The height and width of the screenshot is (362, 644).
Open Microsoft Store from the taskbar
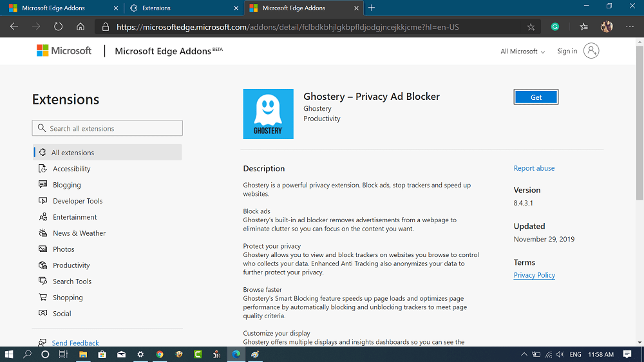(x=102, y=354)
